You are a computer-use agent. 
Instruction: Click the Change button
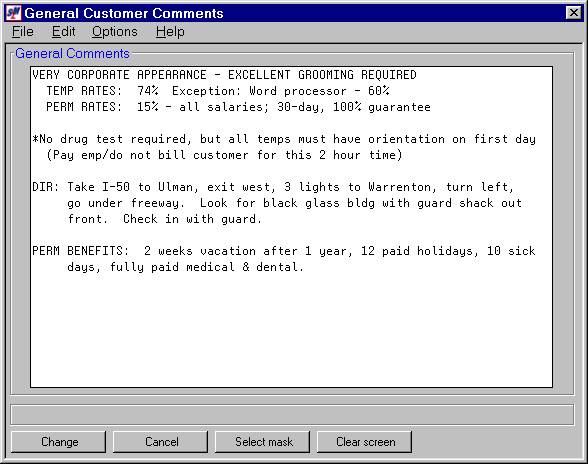tap(58, 442)
